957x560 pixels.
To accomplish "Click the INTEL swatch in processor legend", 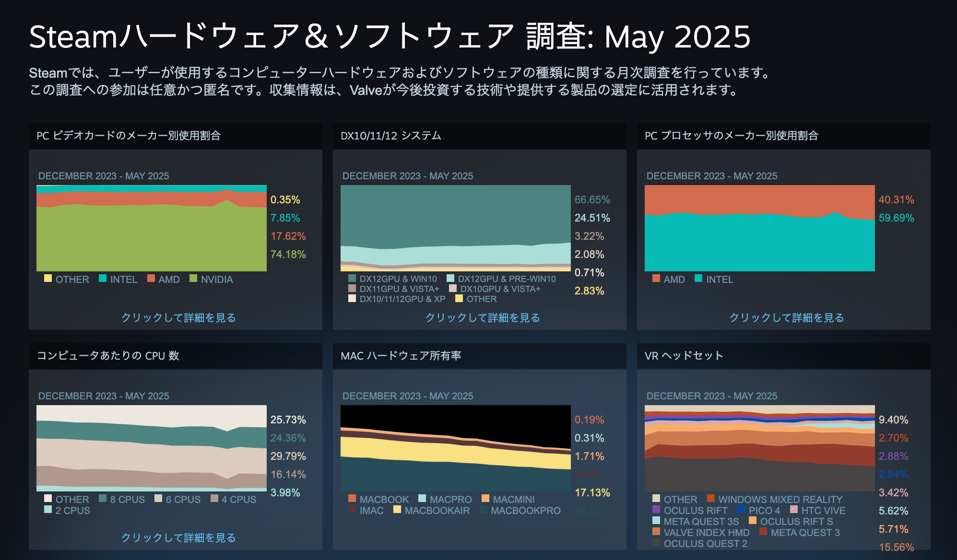I will [x=698, y=278].
